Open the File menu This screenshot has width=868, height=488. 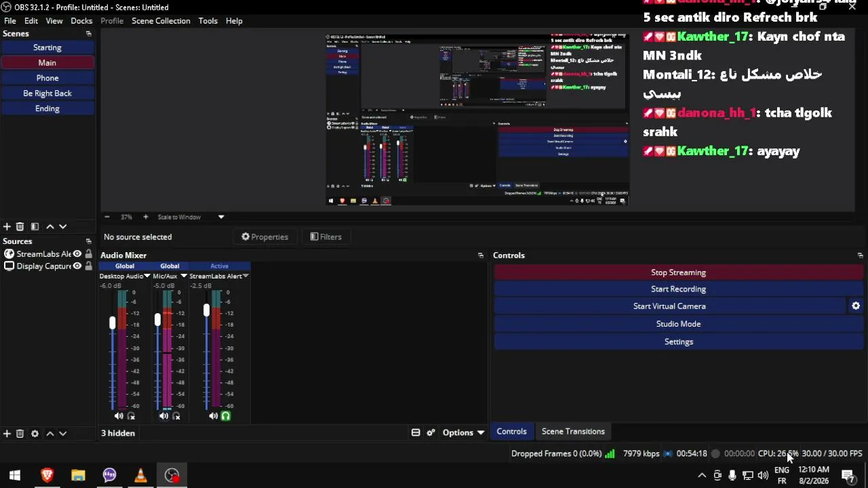pos(10,21)
